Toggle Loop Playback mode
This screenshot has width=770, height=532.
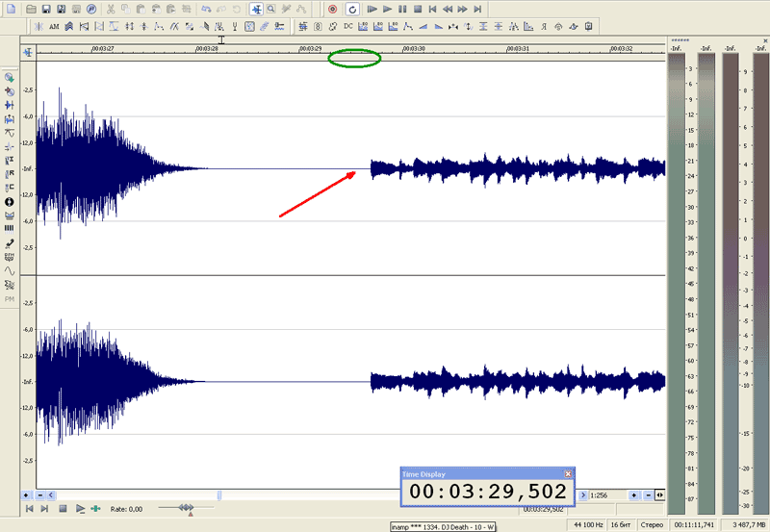click(x=352, y=8)
